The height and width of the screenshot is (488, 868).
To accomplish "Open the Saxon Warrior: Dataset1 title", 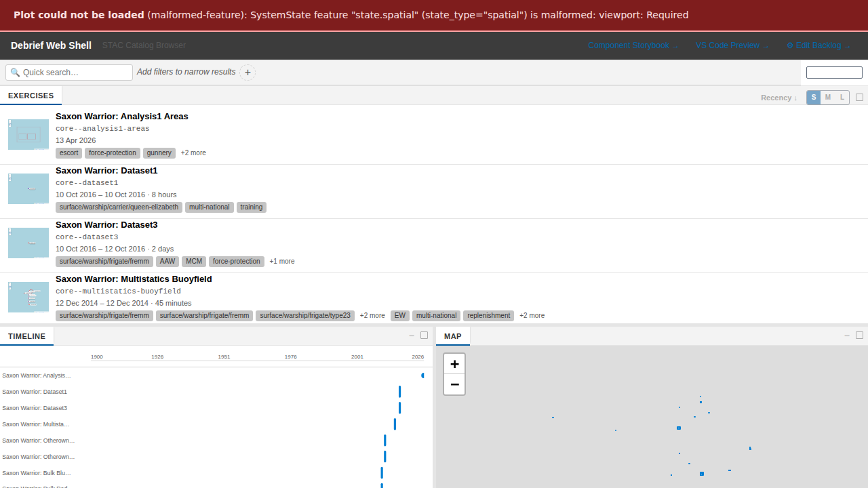I will [x=106, y=171].
